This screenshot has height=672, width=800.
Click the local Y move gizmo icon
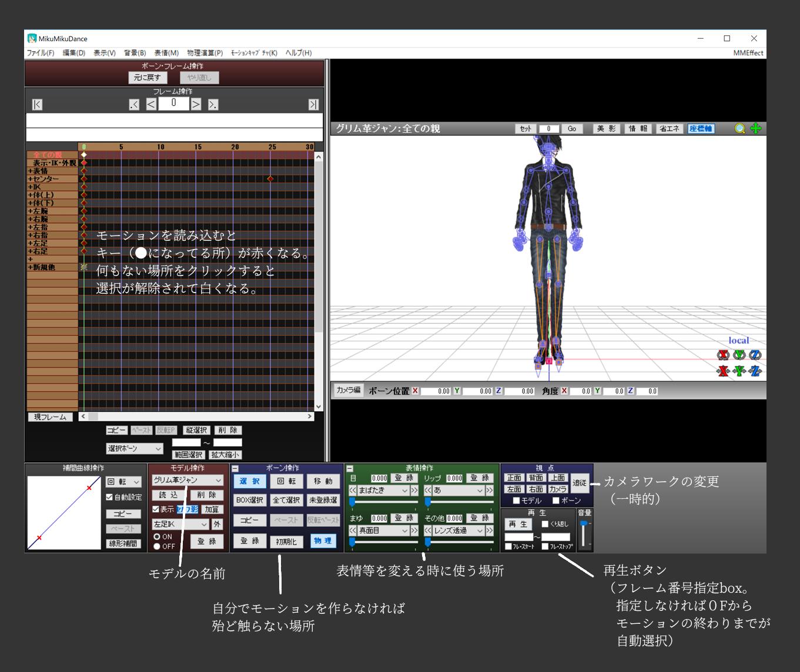[x=739, y=371]
